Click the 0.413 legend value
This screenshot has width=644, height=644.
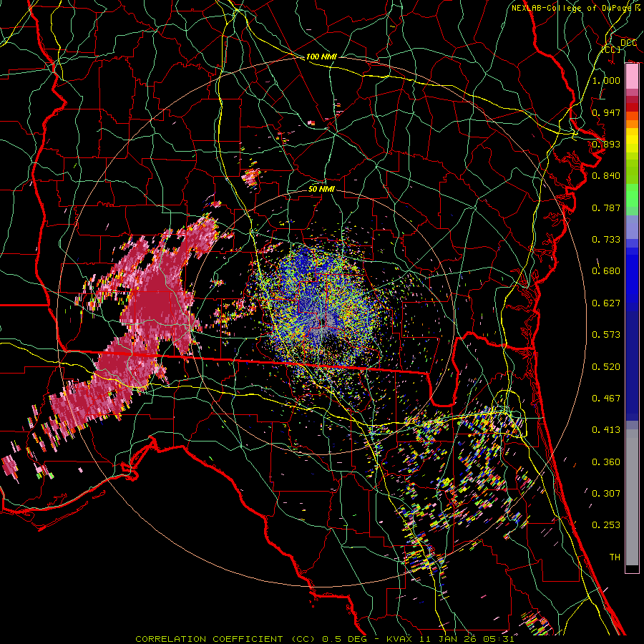606,430
